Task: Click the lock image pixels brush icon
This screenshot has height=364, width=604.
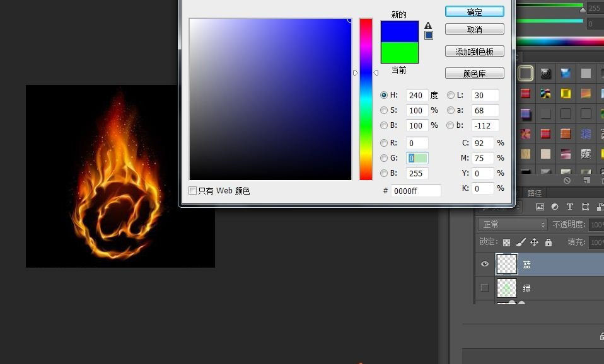Action: point(520,242)
